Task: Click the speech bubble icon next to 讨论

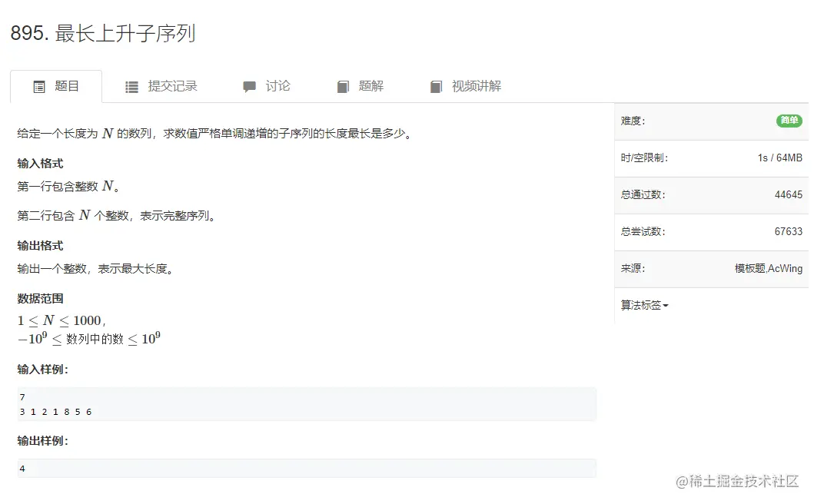Action: pos(248,86)
